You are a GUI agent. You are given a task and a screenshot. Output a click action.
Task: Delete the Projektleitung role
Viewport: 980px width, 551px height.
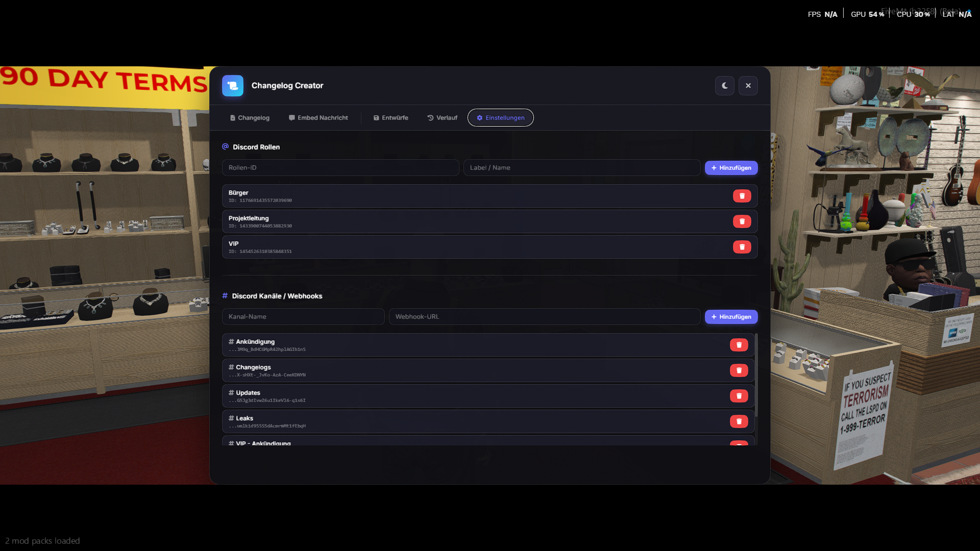(x=742, y=221)
